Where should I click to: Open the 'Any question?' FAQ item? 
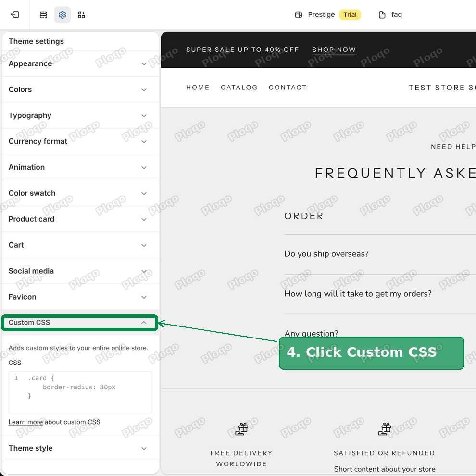(311, 333)
